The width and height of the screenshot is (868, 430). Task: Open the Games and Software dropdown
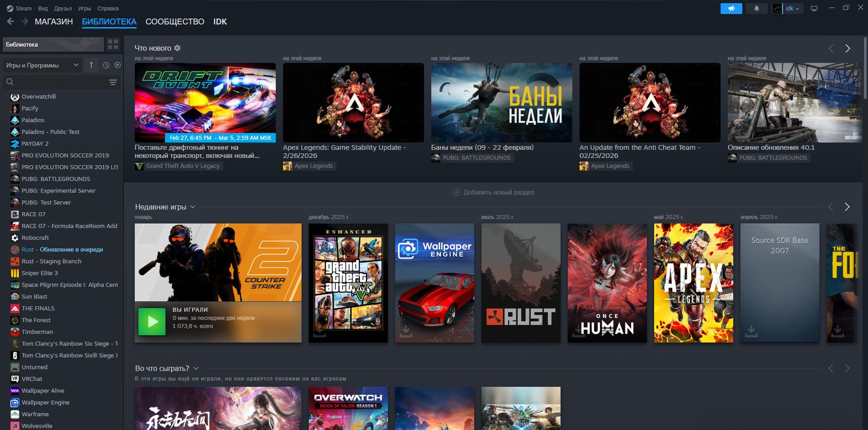click(42, 65)
